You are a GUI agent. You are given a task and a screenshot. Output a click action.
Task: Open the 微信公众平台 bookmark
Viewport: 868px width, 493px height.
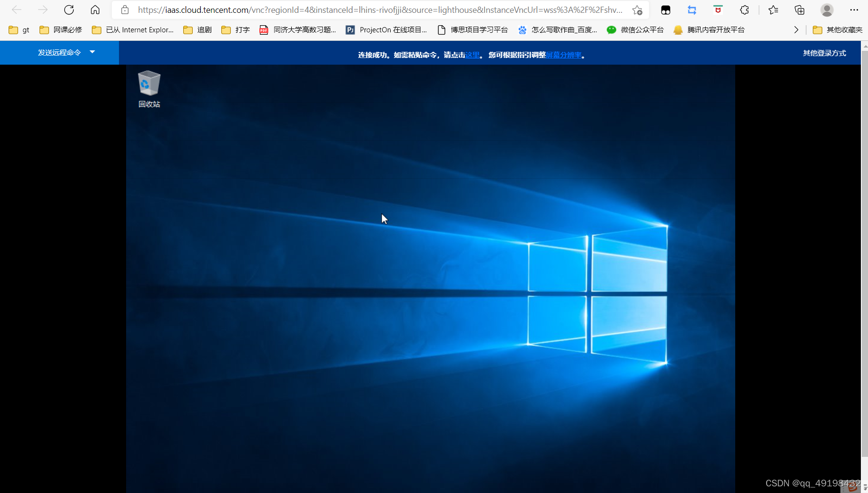click(635, 30)
